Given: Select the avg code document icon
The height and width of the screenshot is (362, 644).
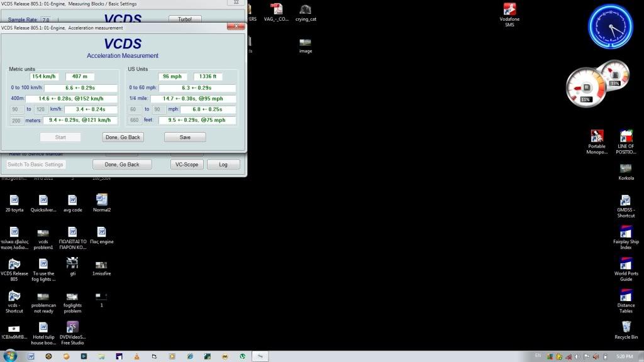Looking at the screenshot, I should (73, 204).
